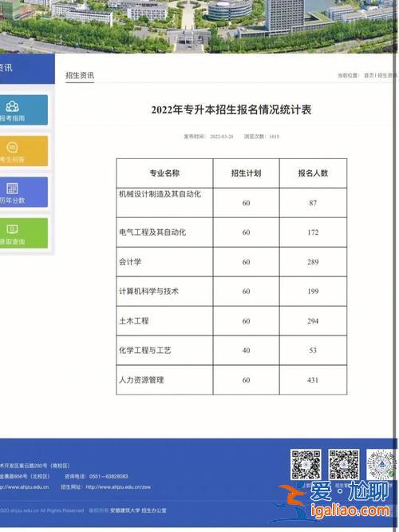Screen dimensions: 399x532
Task: Click the 会计学 row cell
Action: [x=164, y=262]
